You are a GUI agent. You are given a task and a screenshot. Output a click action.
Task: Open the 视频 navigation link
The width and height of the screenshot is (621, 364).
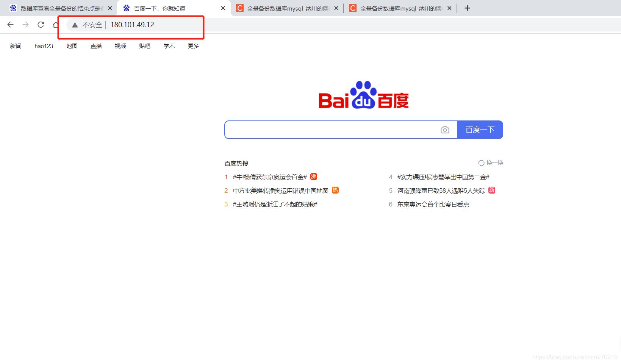(120, 46)
